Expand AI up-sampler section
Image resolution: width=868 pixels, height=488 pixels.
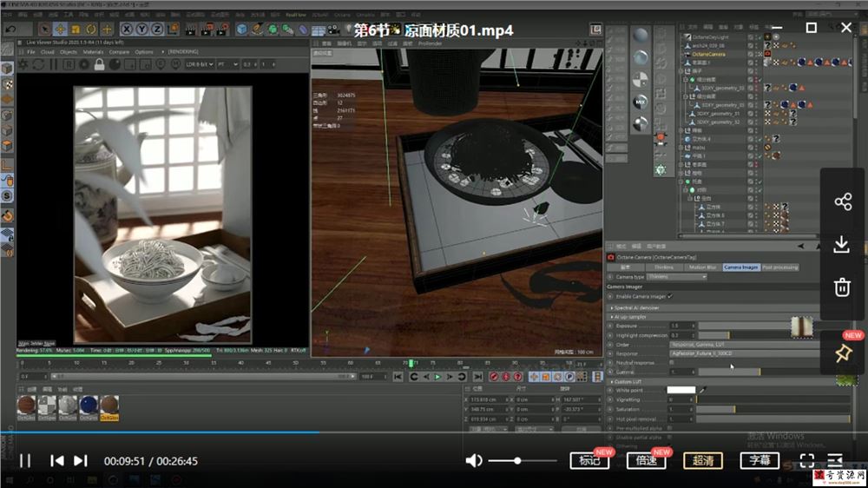pyautogui.click(x=628, y=317)
